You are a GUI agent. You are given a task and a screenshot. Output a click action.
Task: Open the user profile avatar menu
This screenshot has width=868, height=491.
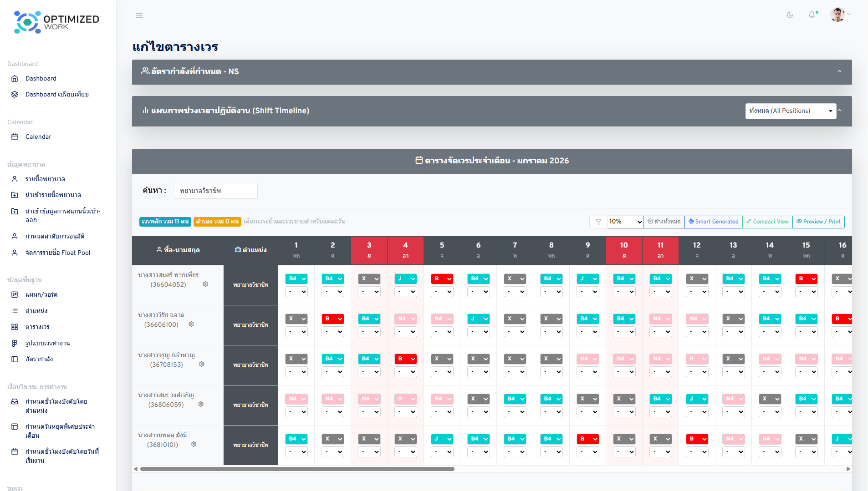pyautogui.click(x=838, y=15)
